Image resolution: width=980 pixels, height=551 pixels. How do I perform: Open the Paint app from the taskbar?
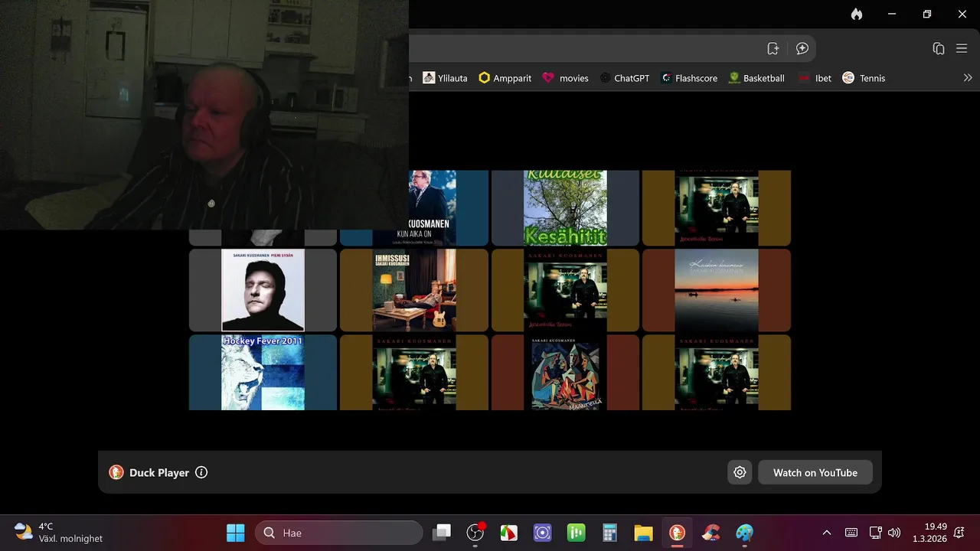coord(745,533)
